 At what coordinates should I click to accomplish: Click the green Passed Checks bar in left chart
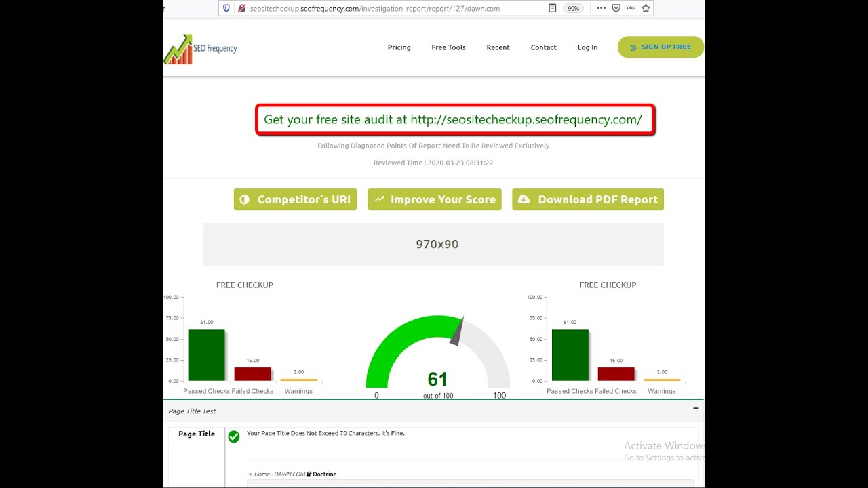(x=206, y=355)
